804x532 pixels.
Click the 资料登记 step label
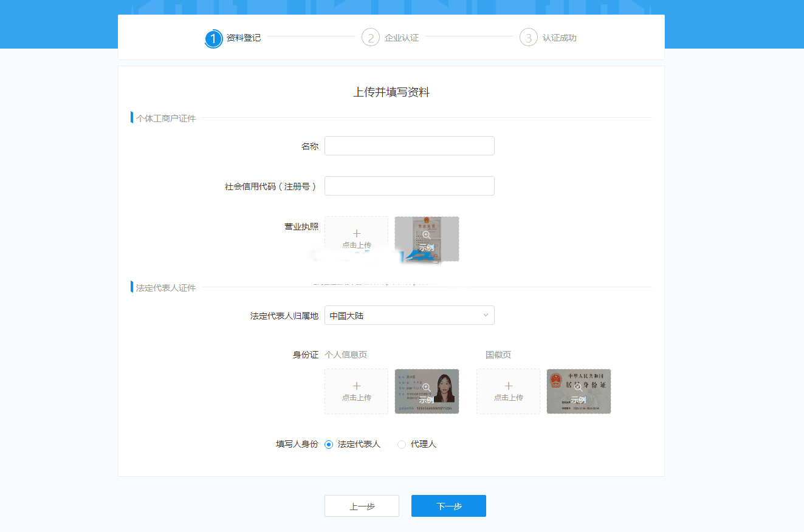click(x=244, y=38)
